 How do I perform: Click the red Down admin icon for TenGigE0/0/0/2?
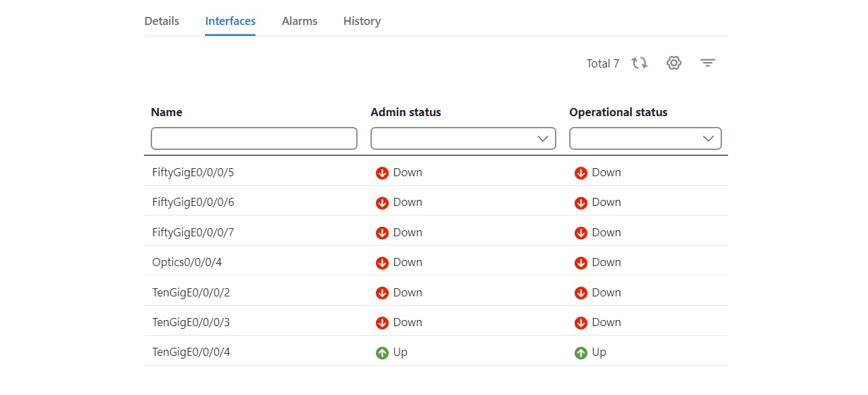pyautogui.click(x=382, y=293)
